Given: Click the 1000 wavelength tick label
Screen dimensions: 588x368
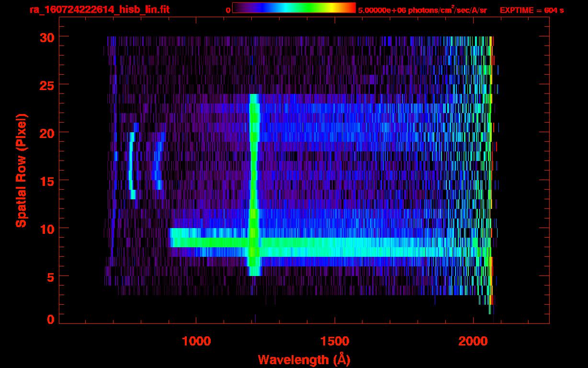Looking at the screenshot, I should pos(196,341).
